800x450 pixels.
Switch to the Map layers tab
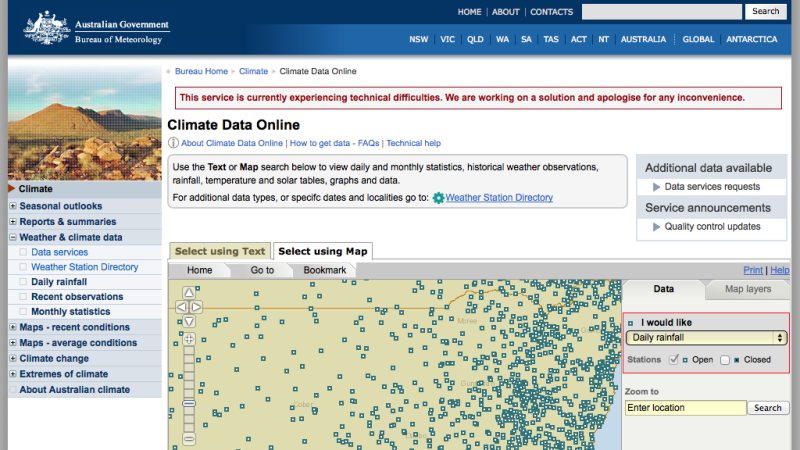748,289
